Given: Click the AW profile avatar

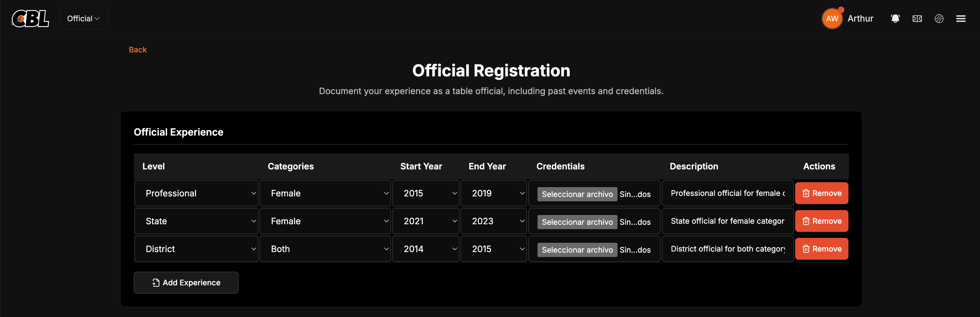Looking at the screenshot, I should point(832,19).
